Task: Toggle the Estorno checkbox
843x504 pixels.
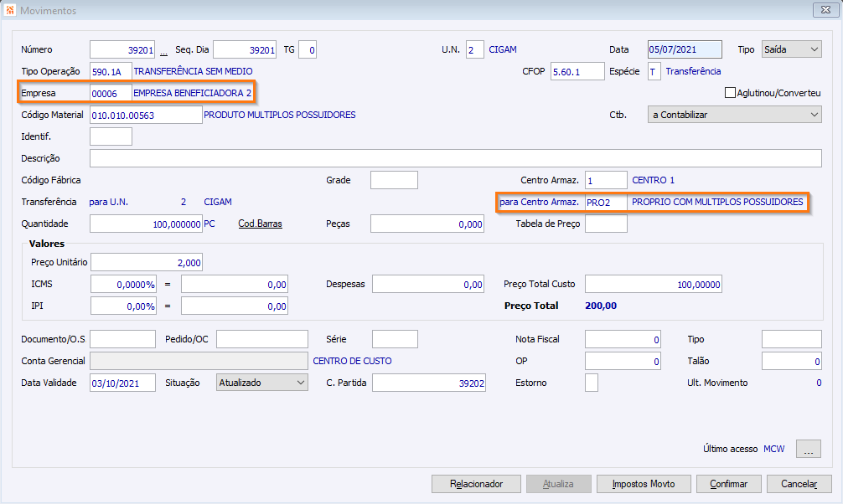Action: (591, 383)
